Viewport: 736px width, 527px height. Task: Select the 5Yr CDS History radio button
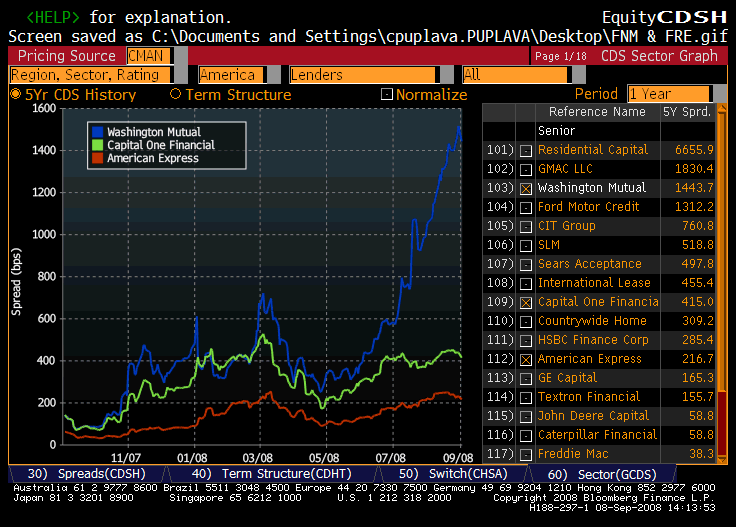click(15, 95)
